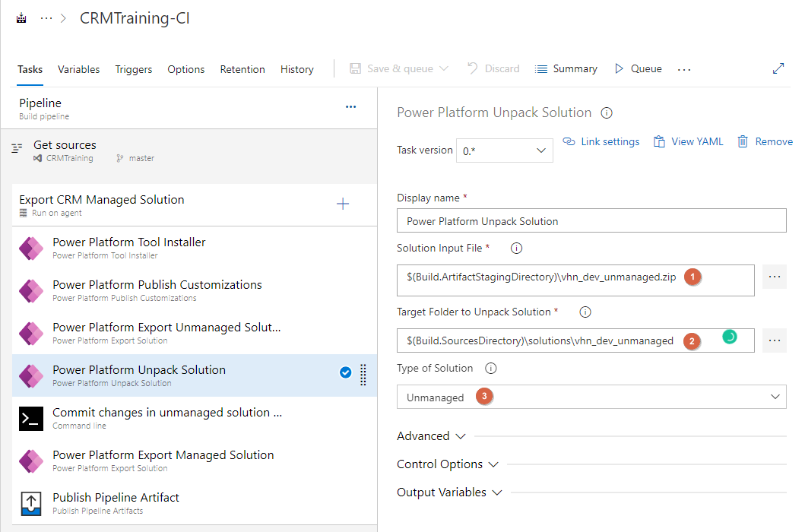
Task: Expand the Control Options section
Action: [448, 464]
